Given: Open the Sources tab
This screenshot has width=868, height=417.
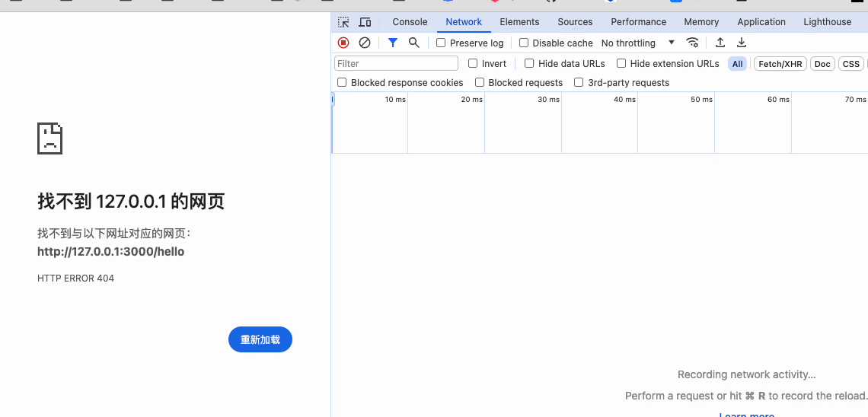Looking at the screenshot, I should [x=575, y=22].
